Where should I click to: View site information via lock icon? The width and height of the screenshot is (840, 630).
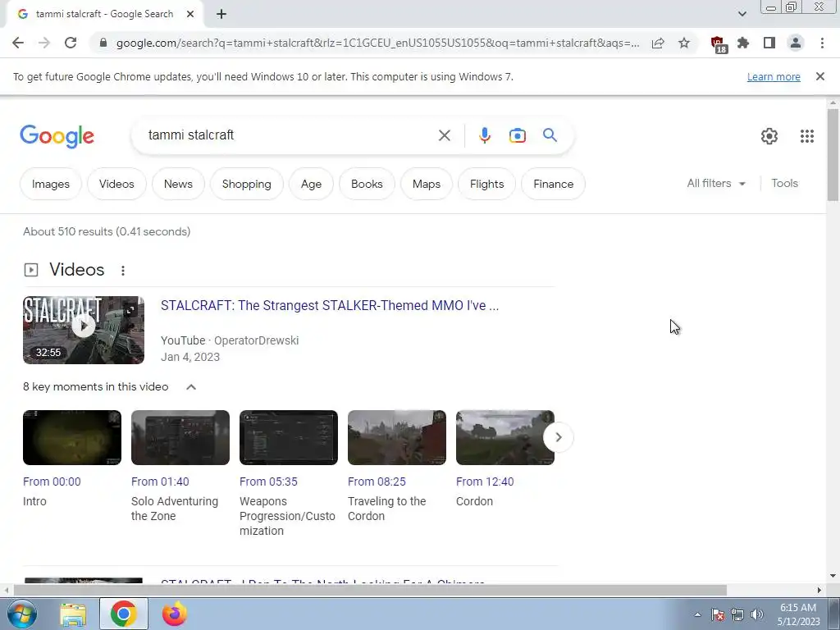(103, 43)
